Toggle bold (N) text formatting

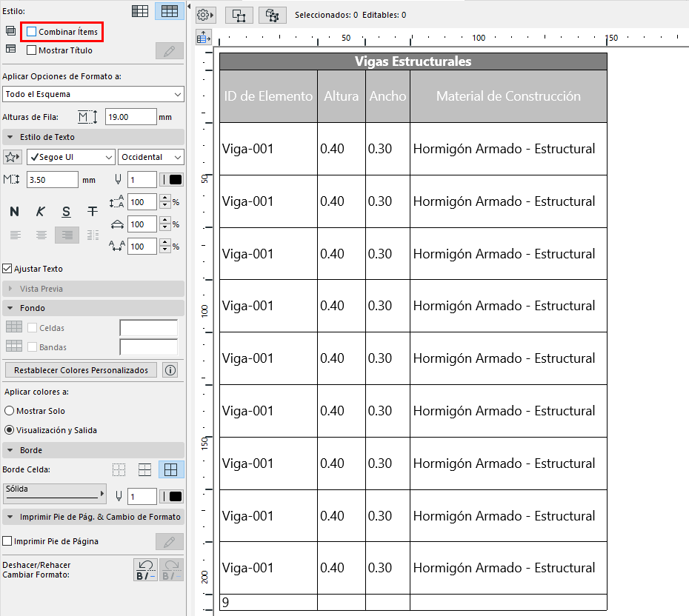click(15, 212)
